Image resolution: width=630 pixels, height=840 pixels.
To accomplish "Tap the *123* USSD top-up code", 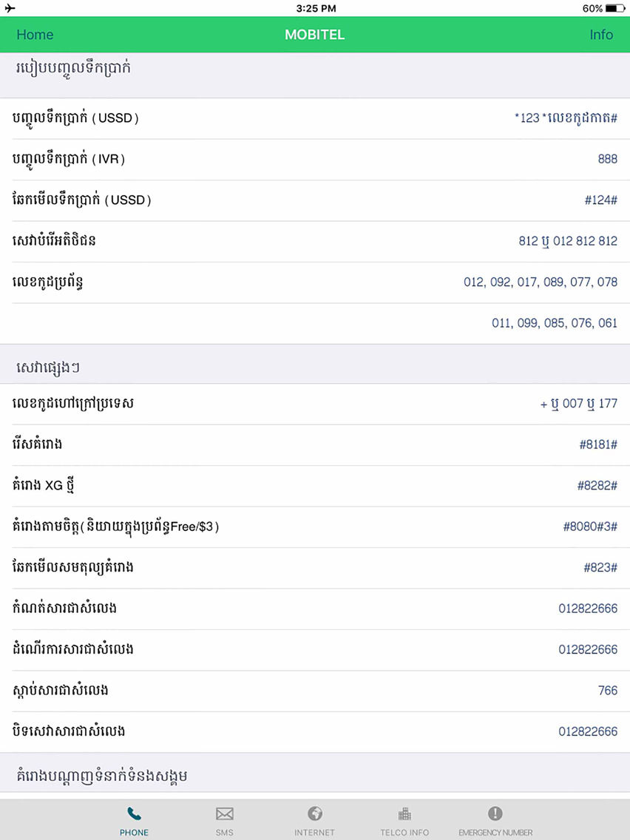I will pyautogui.click(x=566, y=118).
